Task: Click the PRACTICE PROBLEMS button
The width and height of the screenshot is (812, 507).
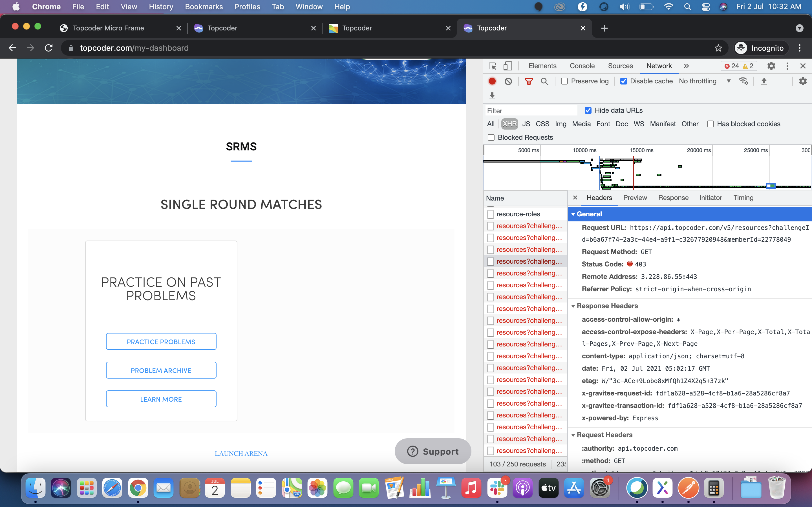Action: 161,341
